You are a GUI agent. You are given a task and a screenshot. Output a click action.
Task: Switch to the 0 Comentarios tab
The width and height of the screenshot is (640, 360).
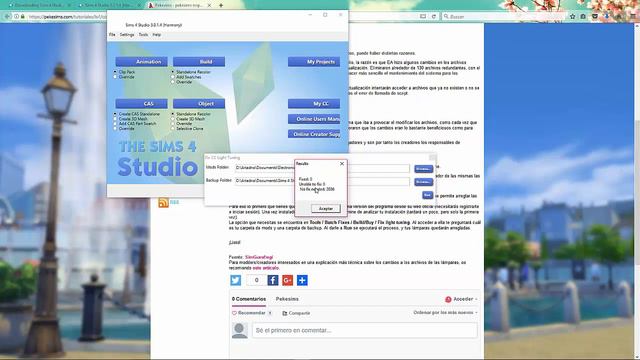point(249,299)
